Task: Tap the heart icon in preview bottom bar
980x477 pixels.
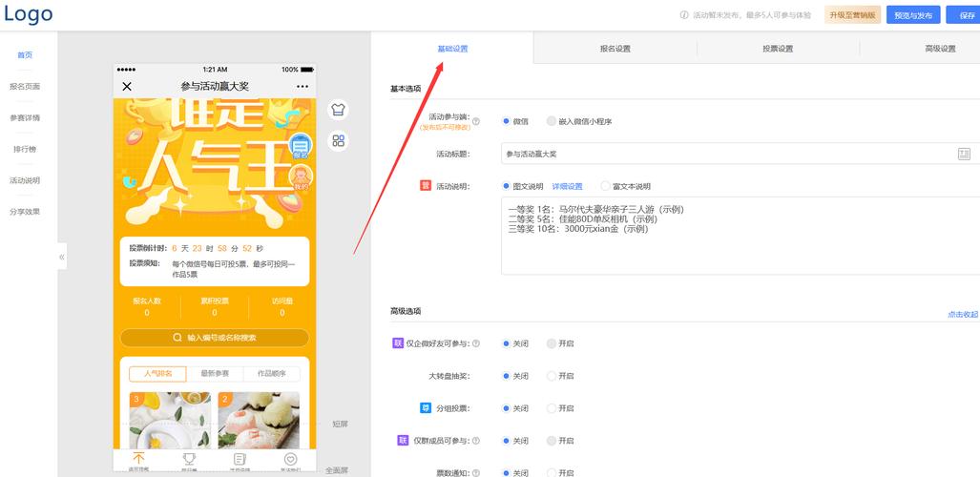Action: click(x=290, y=461)
